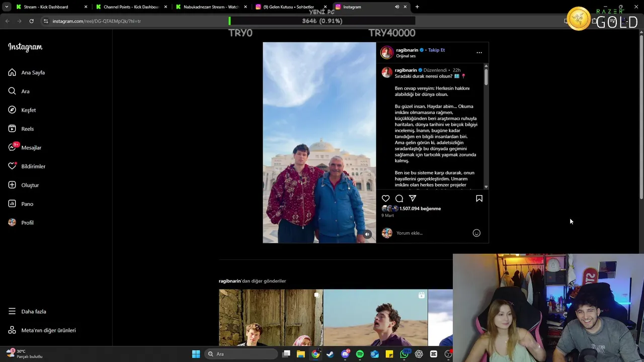644x362 pixels.
Task: Open the first thumbnail under diğer gönderiler
Action: 271,318
